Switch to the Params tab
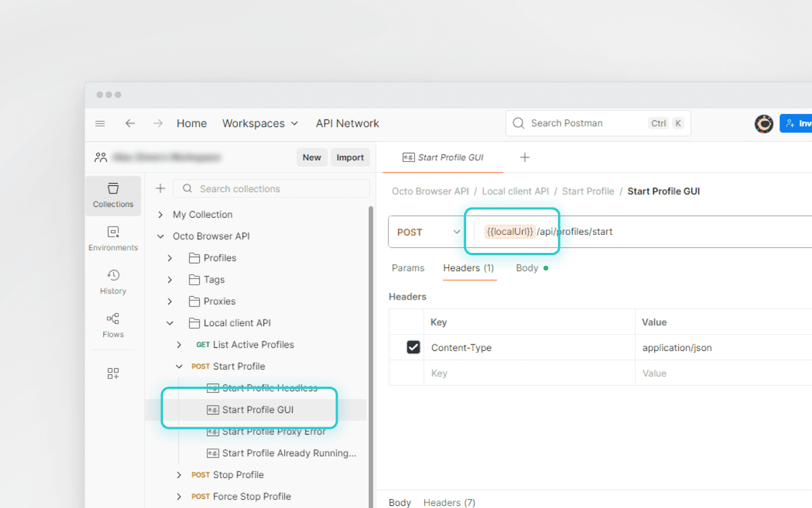812x508 pixels. point(408,268)
